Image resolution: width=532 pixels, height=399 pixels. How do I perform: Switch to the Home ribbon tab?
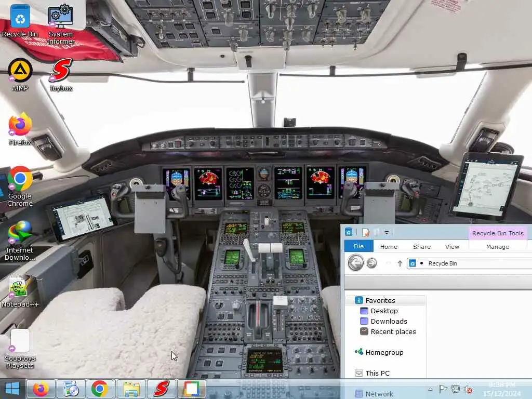(x=389, y=247)
